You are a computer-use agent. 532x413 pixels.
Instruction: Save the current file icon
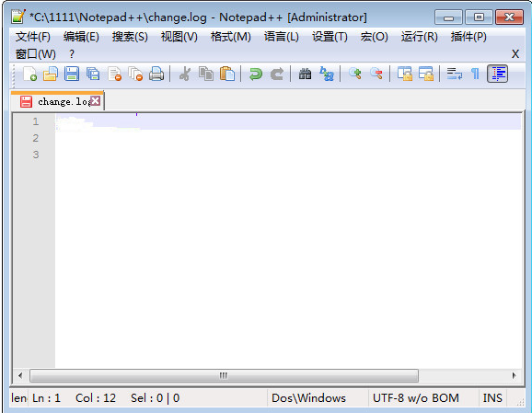(x=72, y=74)
